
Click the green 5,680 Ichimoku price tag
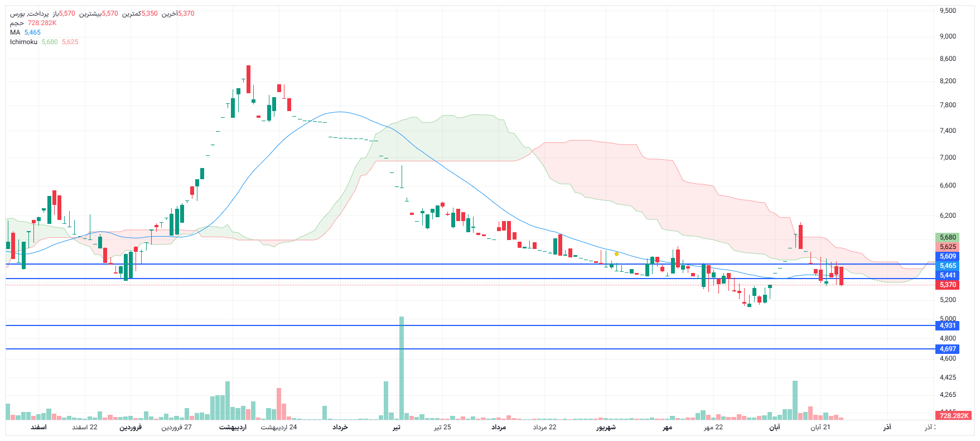(948, 237)
